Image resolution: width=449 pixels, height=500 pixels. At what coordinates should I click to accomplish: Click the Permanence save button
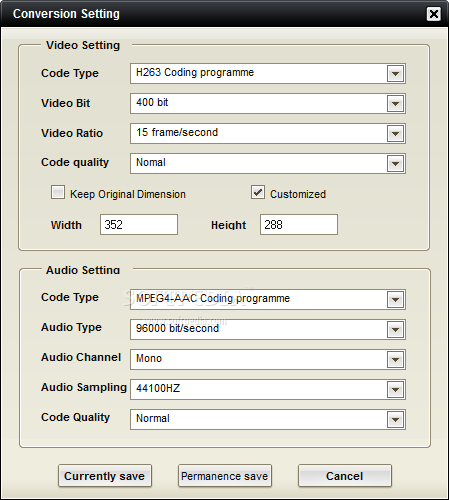[225, 476]
